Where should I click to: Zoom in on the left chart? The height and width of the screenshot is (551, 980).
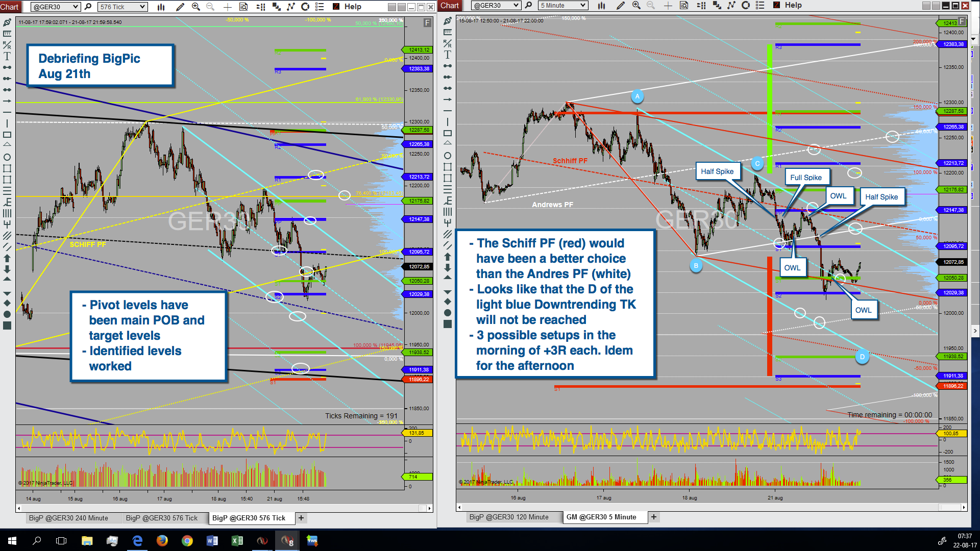tap(196, 7)
